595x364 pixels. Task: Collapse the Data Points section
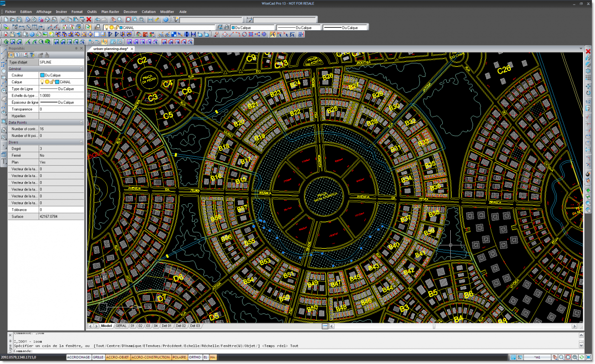[81, 122]
